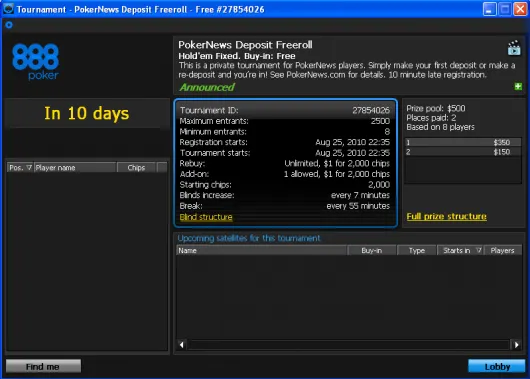The image size is (530, 379).
Task: Sort by Player name column header
Action: (x=75, y=168)
